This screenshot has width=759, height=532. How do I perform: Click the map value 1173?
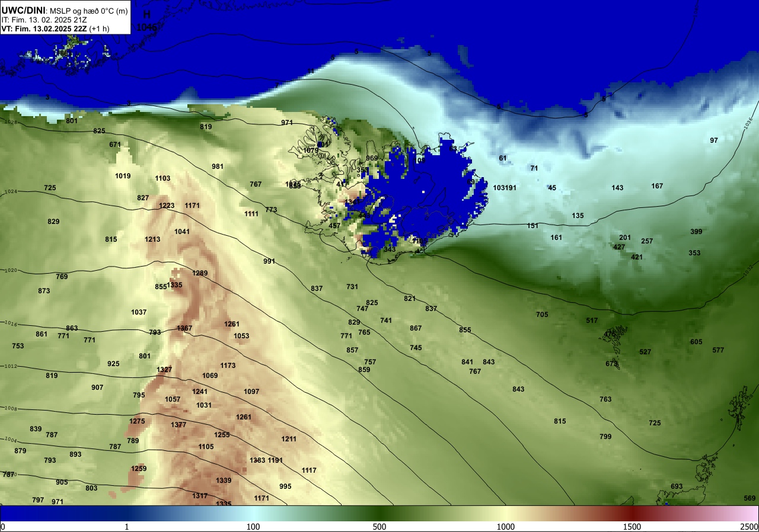pyautogui.click(x=228, y=366)
